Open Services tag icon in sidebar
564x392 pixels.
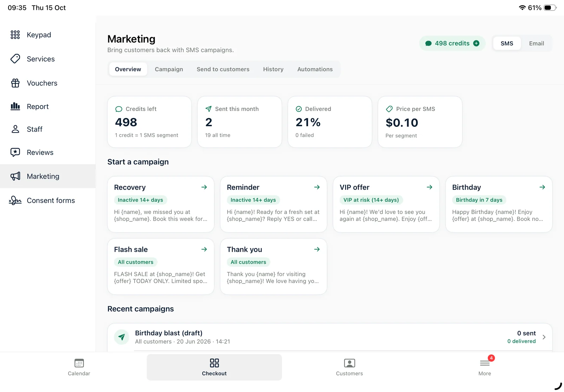pos(15,59)
